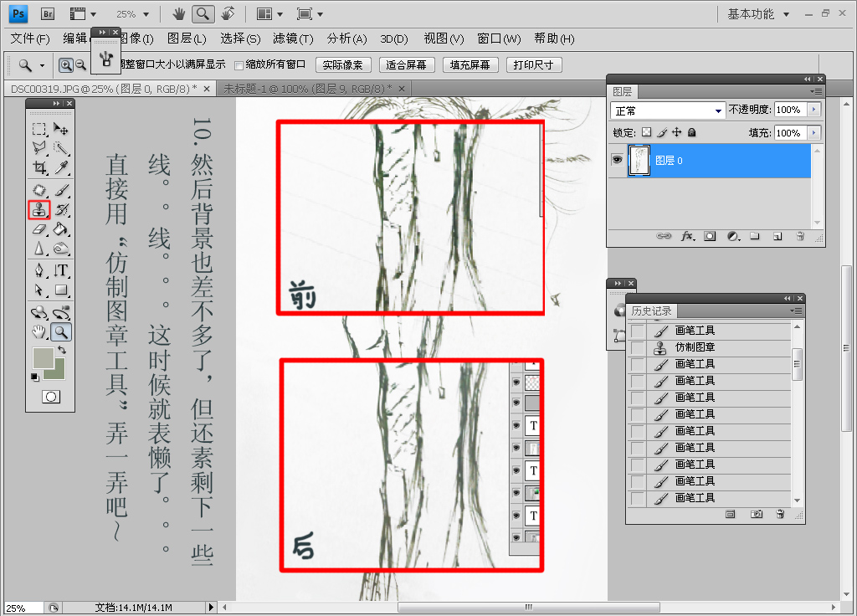857x616 pixels.
Task: Select the Eraser tool
Action: point(39,229)
